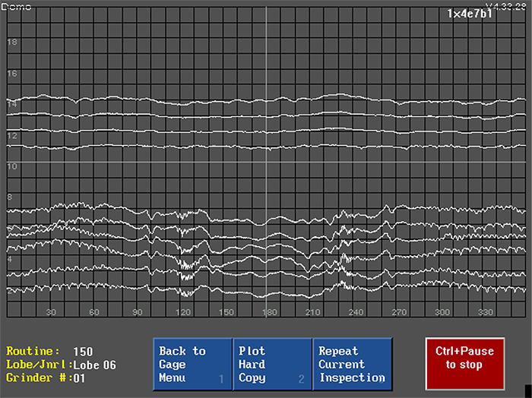This screenshot has width=532, height=398.
Task: Click the Back to Gage Menu button
Action: (x=192, y=364)
